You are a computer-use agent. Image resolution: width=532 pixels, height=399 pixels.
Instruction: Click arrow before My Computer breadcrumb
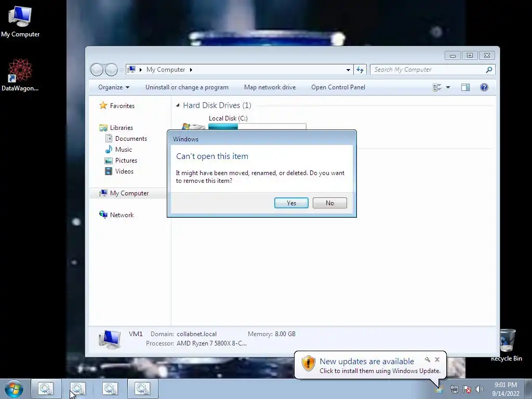(x=140, y=70)
